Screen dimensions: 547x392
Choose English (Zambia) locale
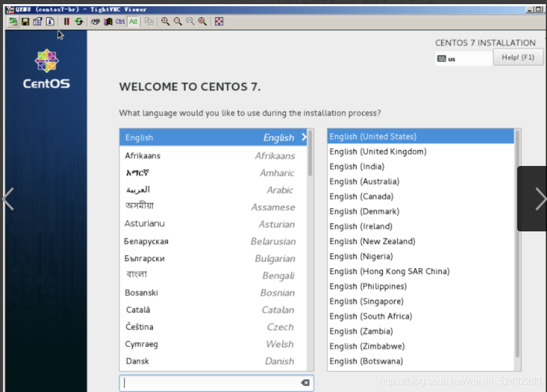(x=420, y=331)
